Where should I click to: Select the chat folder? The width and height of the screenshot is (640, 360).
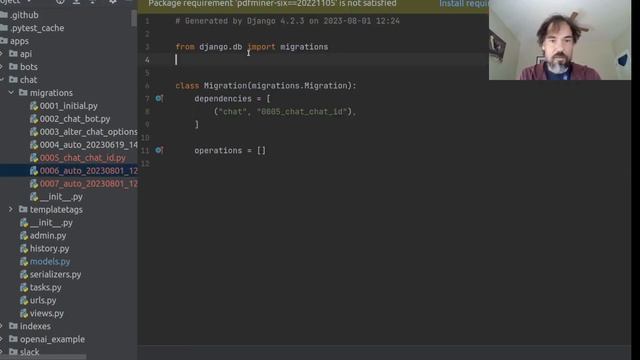pyautogui.click(x=28, y=80)
